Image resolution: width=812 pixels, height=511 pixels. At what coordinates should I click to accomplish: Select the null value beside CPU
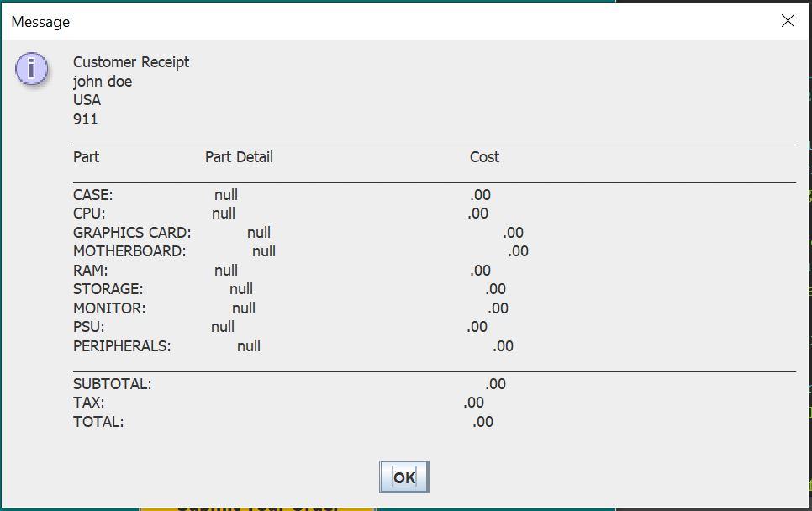point(223,213)
